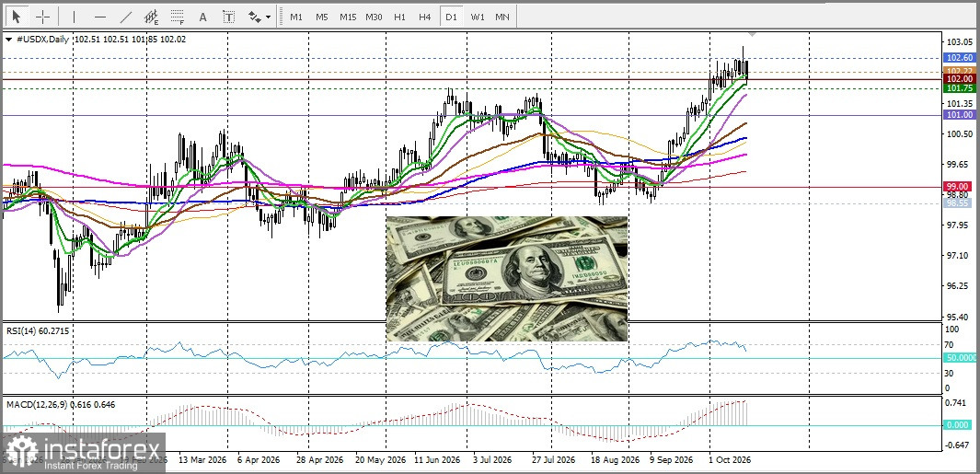Click the 102.00 red price label

958,79
